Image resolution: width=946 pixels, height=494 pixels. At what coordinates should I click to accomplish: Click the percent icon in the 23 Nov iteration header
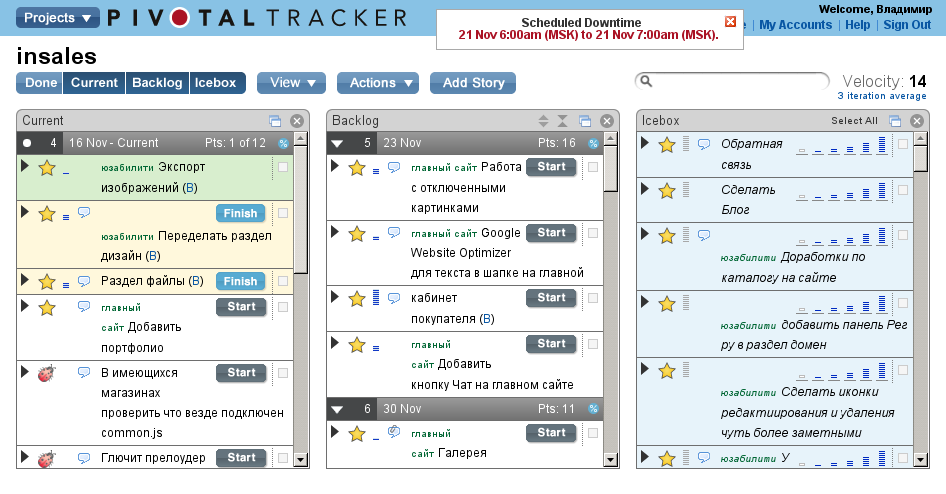point(594,144)
